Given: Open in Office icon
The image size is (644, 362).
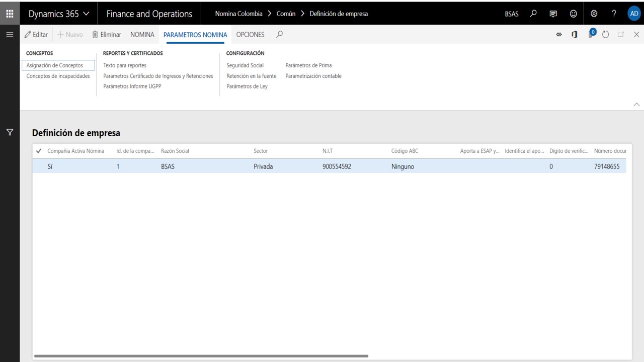Looking at the screenshot, I should 575,35.
